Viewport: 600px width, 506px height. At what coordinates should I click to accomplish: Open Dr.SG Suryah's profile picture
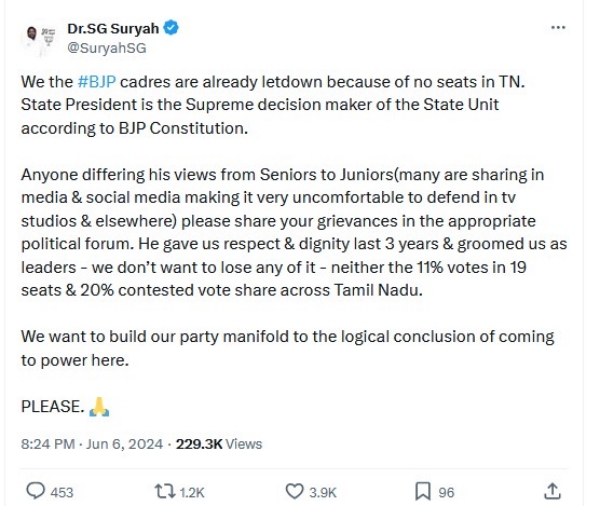click(x=39, y=38)
